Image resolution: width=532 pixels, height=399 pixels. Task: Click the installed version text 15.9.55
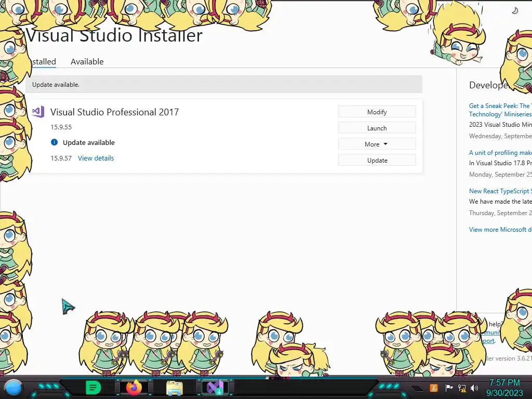(x=61, y=127)
